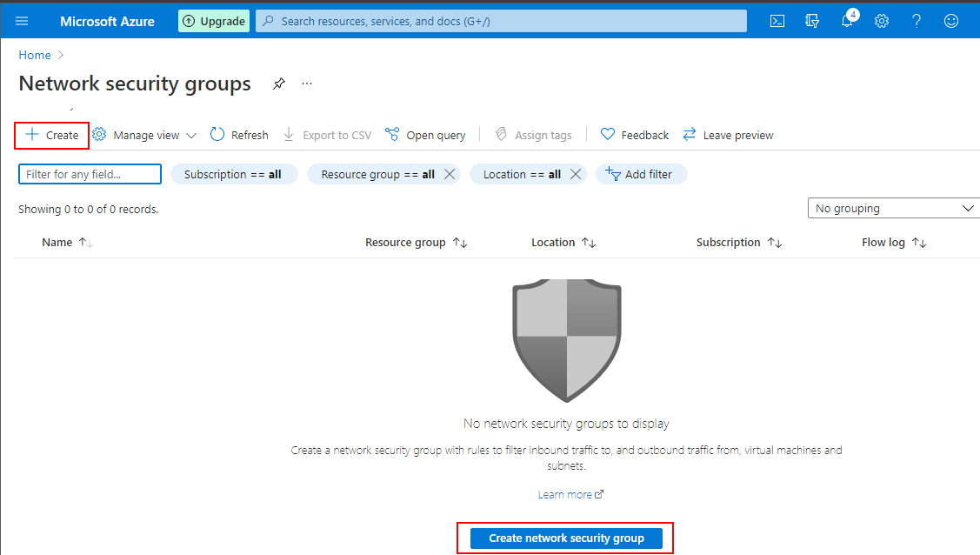980x555 pixels.
Task: Open the Learn more link
Action: (x=566, y=494)
